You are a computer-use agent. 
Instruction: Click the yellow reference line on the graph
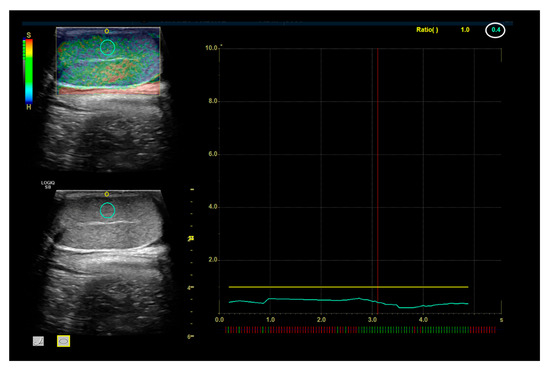pos(348,287)
